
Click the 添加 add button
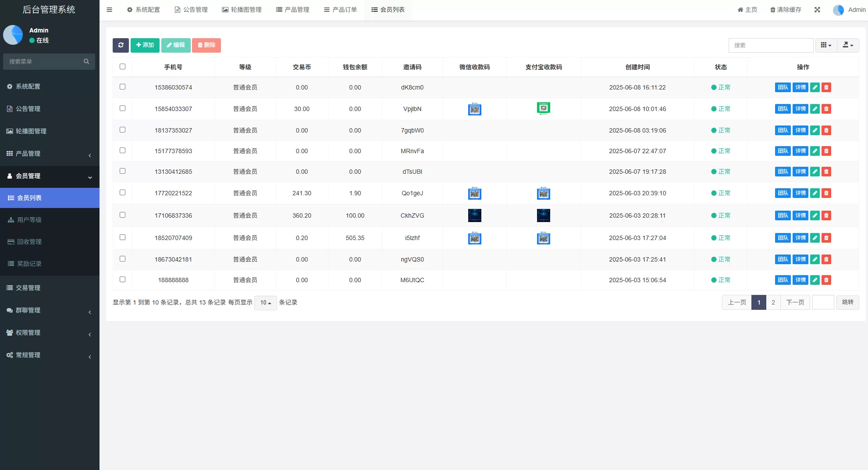145,45
